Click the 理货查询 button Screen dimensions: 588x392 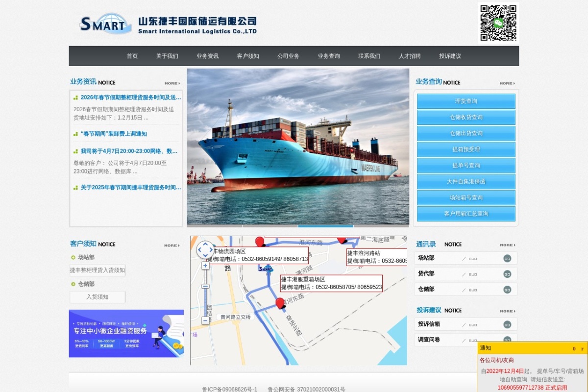tap(466, 101)
